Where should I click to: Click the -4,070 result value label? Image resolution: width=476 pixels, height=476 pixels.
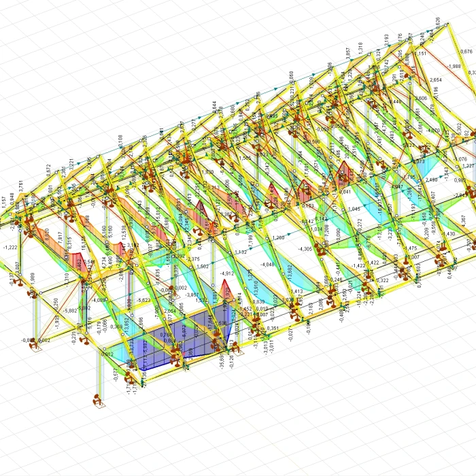click(433, 131)
